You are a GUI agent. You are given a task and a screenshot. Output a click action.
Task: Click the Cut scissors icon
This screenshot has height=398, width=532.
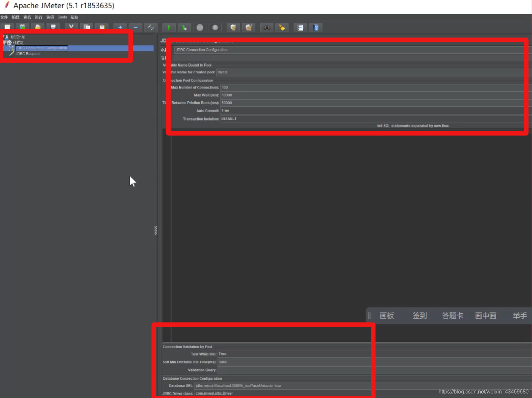(71, 27)
